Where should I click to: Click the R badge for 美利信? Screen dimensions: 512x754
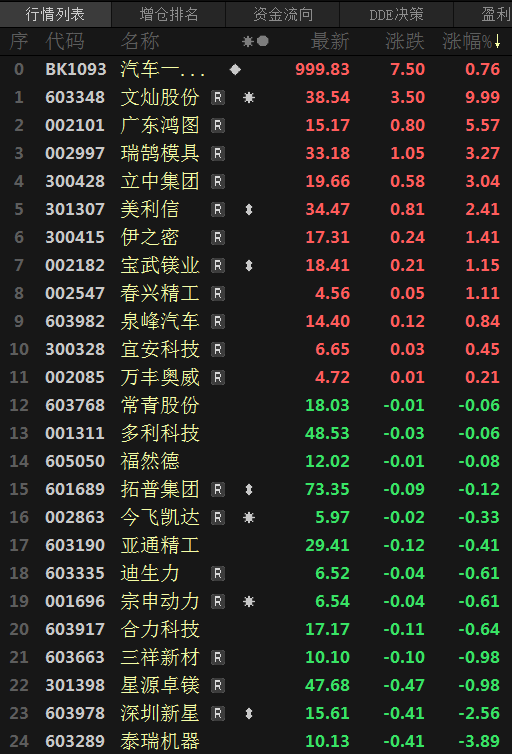(x=218, y=210)
